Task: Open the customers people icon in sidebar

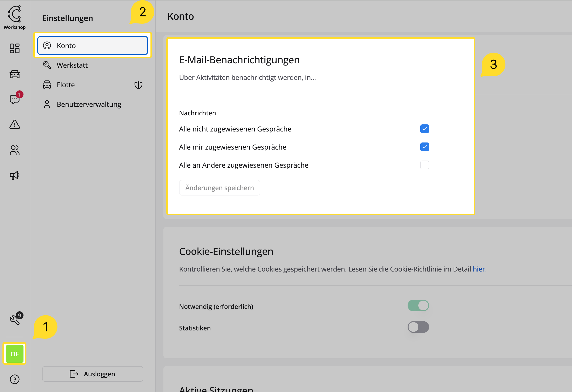Action: coord(14,150)
